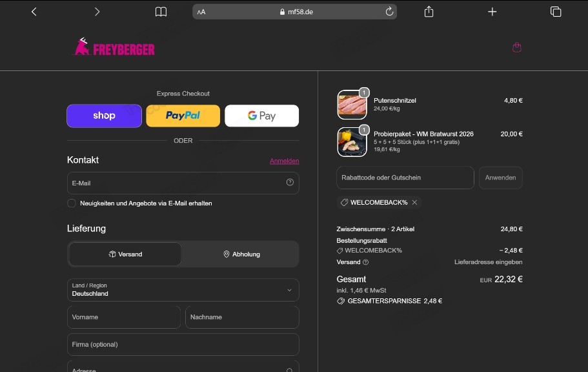
Task: Open the help icon in E-Mail field
Action: click(290, 182)
